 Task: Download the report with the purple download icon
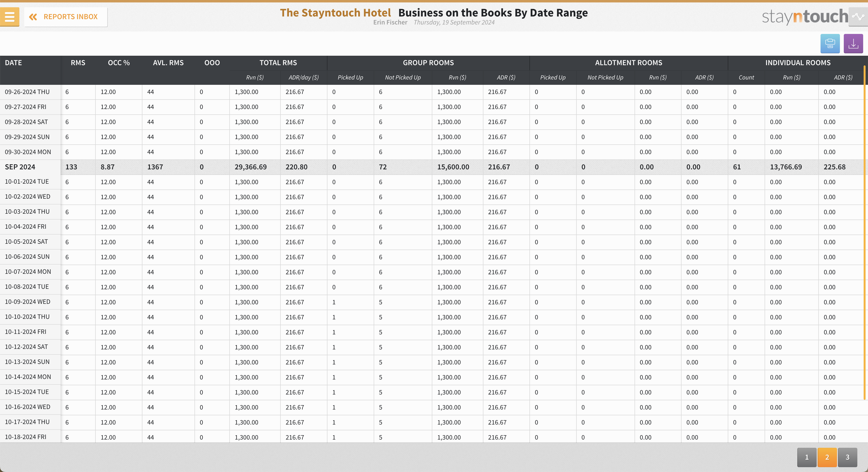click(853, 43)
